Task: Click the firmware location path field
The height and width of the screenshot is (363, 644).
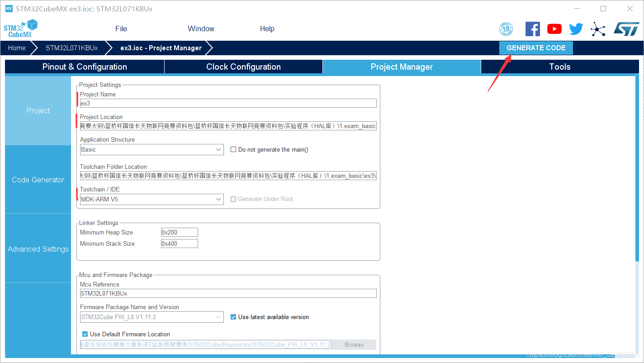Action: click(206, 345)
